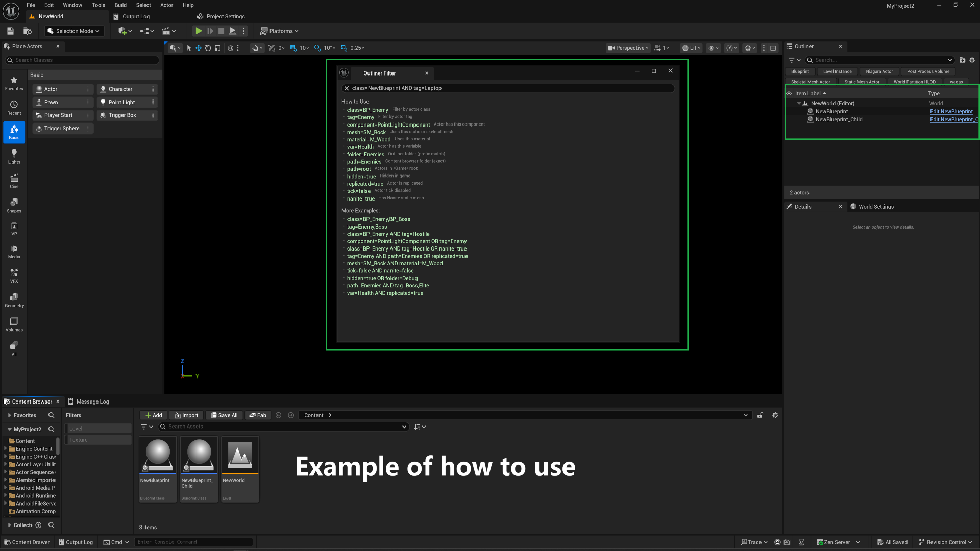Select the Lights category in Place Actors
The height and width of the screenshot is (551, 980).
point(14,157)
